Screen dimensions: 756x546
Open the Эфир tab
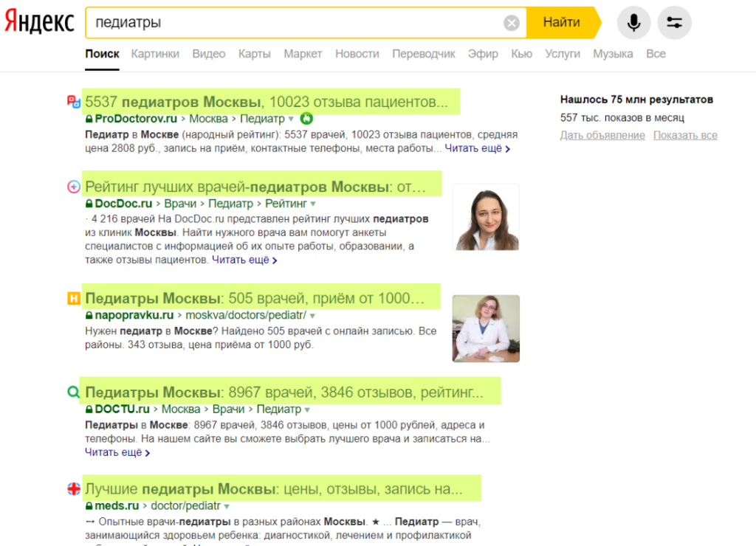(x=483, y=54)
